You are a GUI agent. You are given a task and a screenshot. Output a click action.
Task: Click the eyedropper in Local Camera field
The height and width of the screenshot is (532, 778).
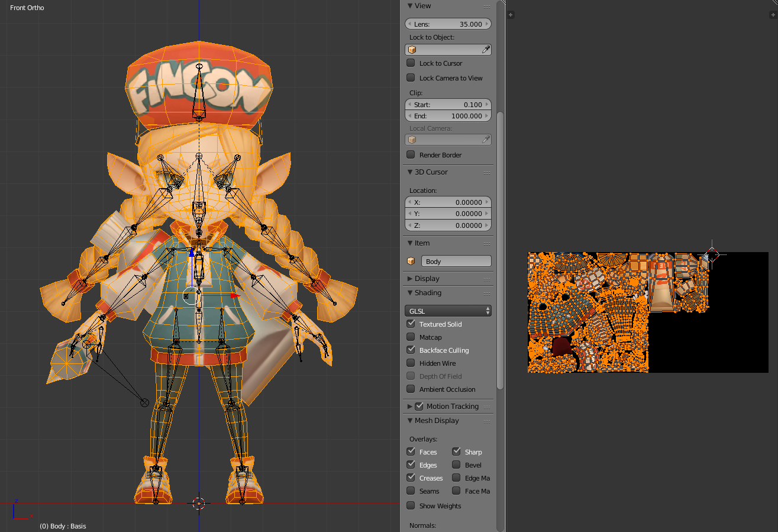486,140
